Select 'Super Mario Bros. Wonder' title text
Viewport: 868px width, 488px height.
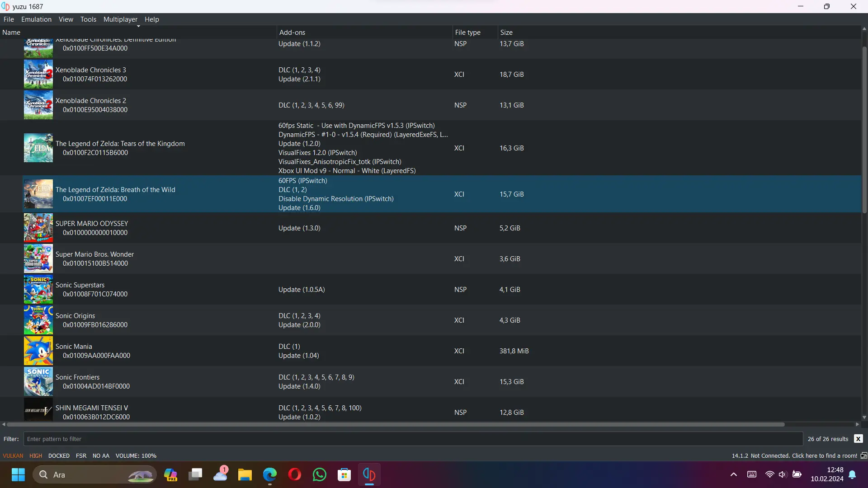pos(94,254)
